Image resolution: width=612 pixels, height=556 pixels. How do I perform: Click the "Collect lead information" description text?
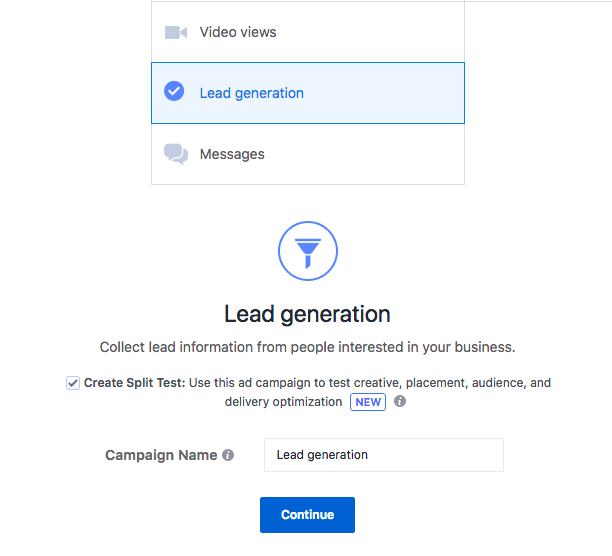(x=307, y=348)
